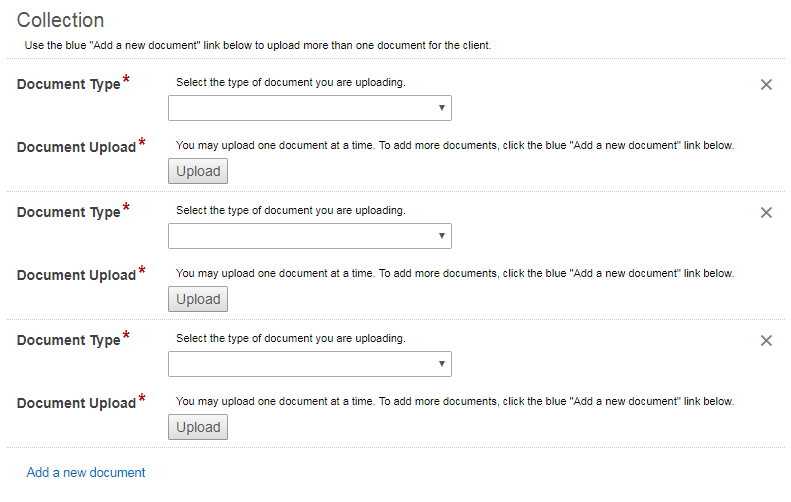Viewport: 791px width, 502px height.
Task: Click the instruction text under the Collection heading
Action: click(258, 46)
